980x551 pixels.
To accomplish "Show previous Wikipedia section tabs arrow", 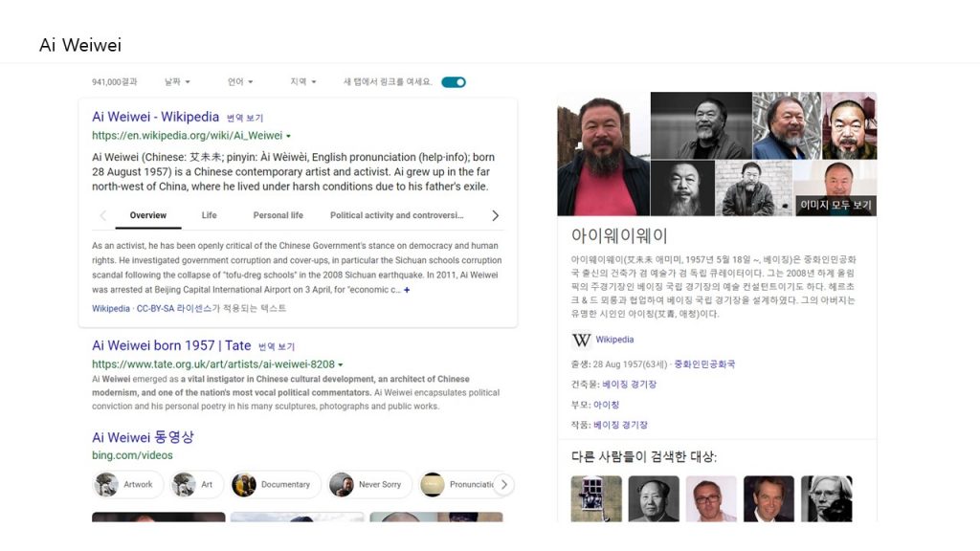I will tap(103, 215).
